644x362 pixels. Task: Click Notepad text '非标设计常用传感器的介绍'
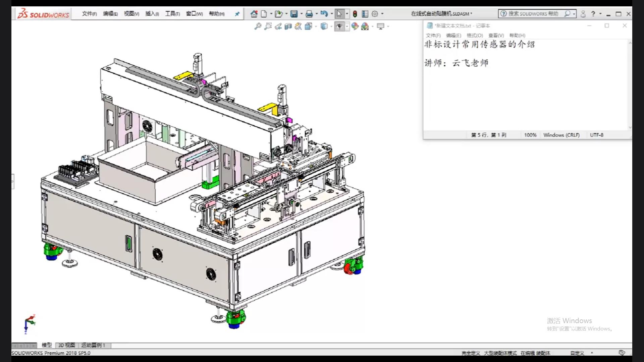click(x=480, y=44)
